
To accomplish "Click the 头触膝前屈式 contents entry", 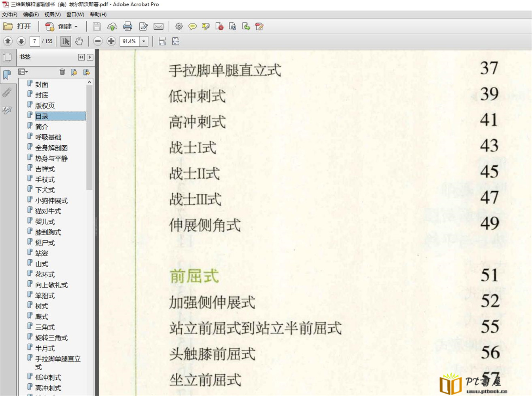I will tap(212, 354).
